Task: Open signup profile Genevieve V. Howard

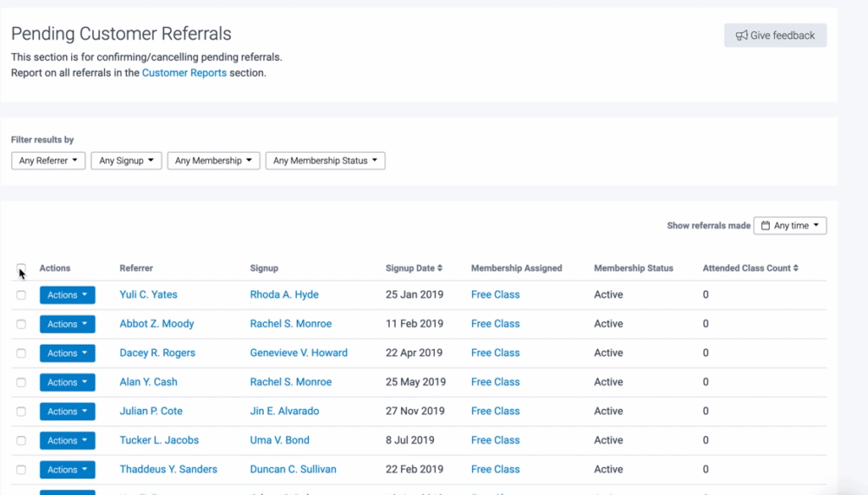Action: click(x=299, y=353)
